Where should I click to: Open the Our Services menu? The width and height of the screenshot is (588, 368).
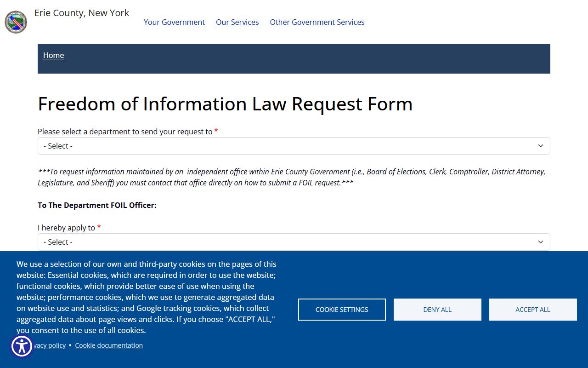tap(237, 22)
